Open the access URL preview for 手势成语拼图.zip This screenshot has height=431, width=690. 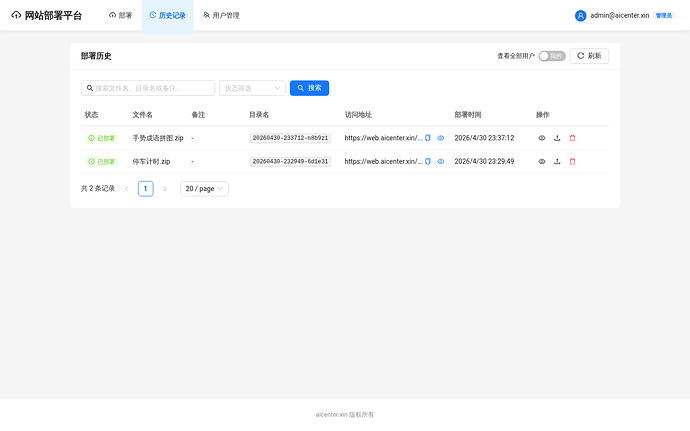440,138
